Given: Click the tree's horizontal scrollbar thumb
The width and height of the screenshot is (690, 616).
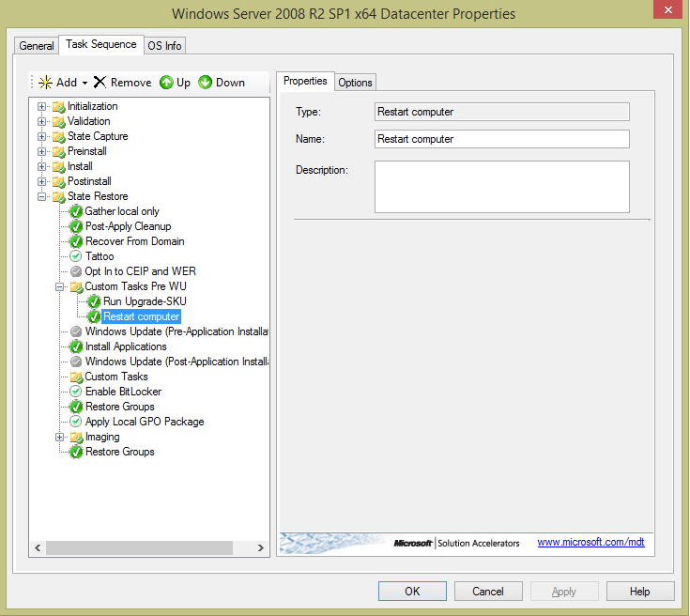Looking at the screenshot, I should tap(139, 547).
